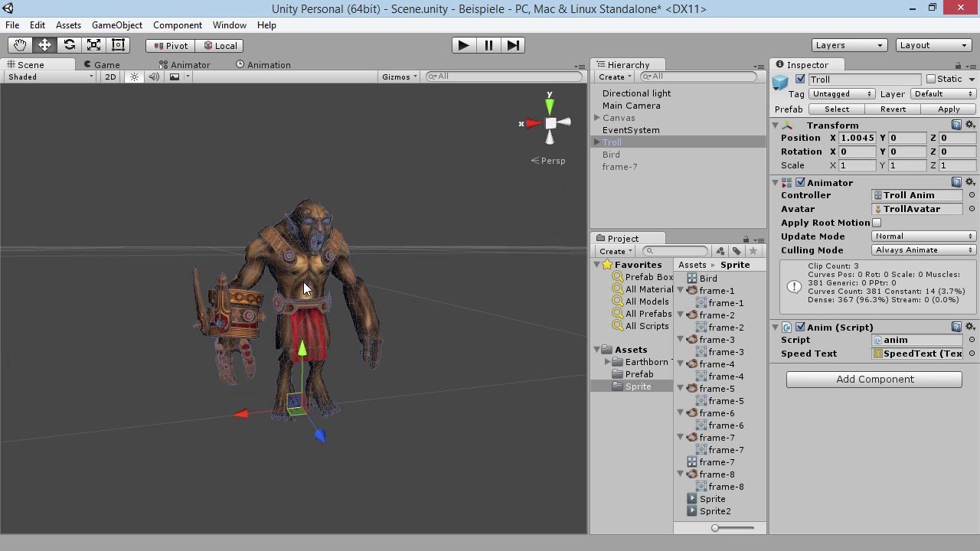Click the Hierarchy search field

[x=699, y=77]
